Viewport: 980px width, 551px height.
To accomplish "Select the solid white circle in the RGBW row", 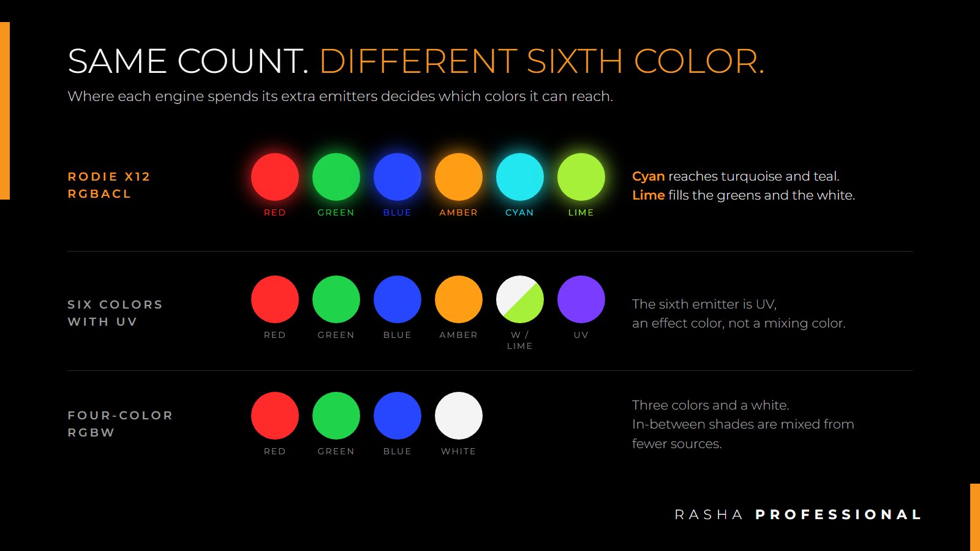I will pos(459,416).
